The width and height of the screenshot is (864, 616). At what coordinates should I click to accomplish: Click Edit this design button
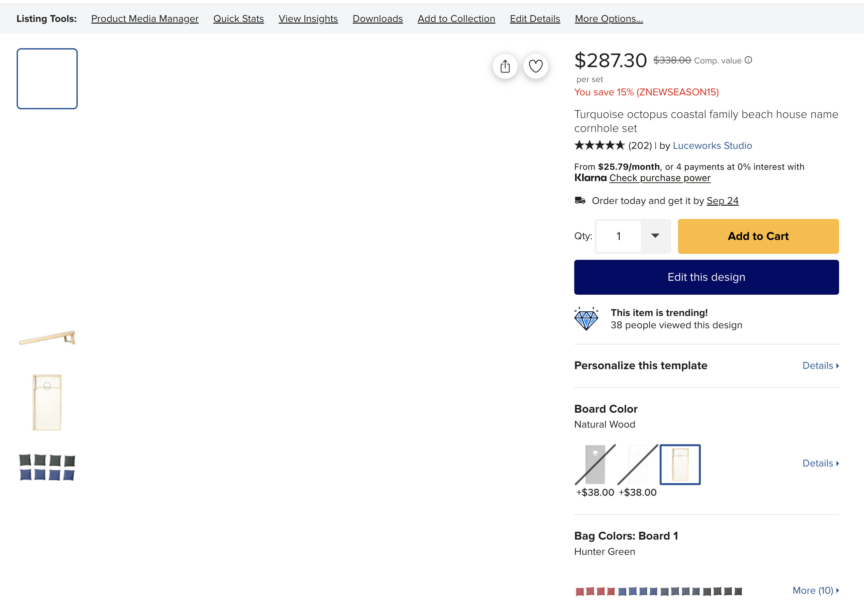point(706,277)
